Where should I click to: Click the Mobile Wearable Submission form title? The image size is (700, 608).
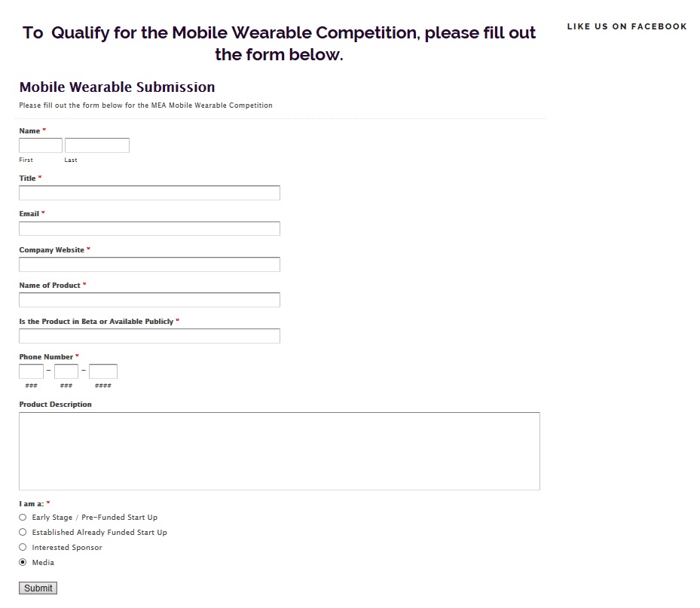(117, 87)
